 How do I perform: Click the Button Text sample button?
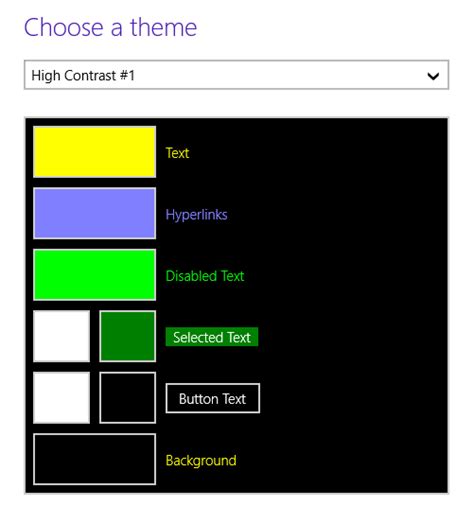point(213,398)
